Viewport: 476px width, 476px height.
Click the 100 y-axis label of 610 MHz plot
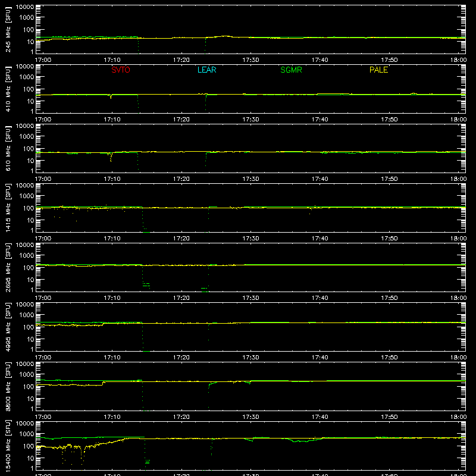pyautogui.click(x=29, y=149)
